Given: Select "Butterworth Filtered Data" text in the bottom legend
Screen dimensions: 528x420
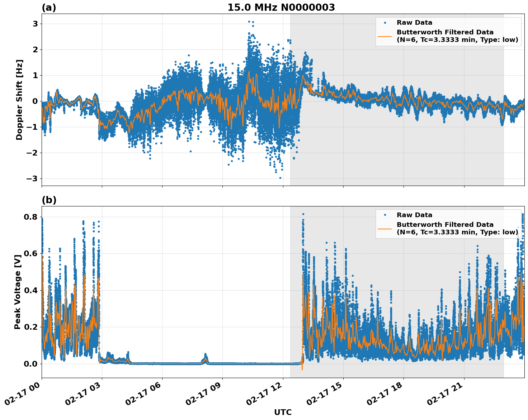Looking at the screenshot, I should [x=445, y=225].
